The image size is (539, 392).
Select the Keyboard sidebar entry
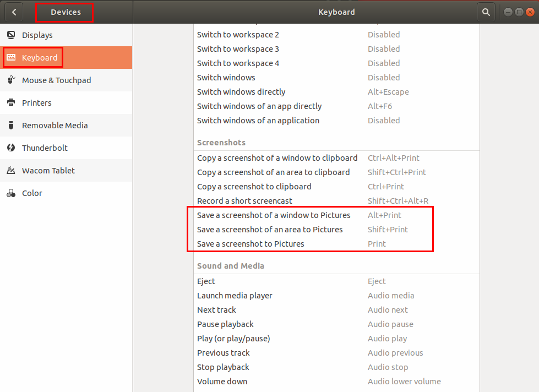tap(66, 57)
